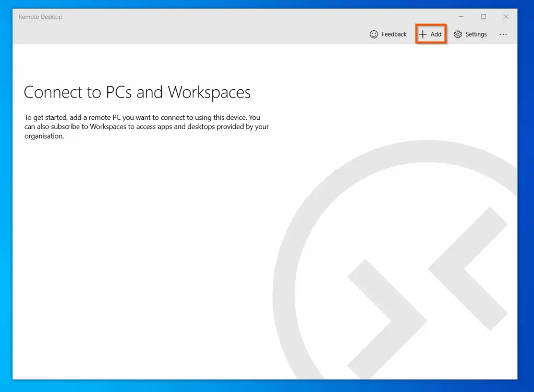Send feedback using the Feedback button

pos(388,34)
